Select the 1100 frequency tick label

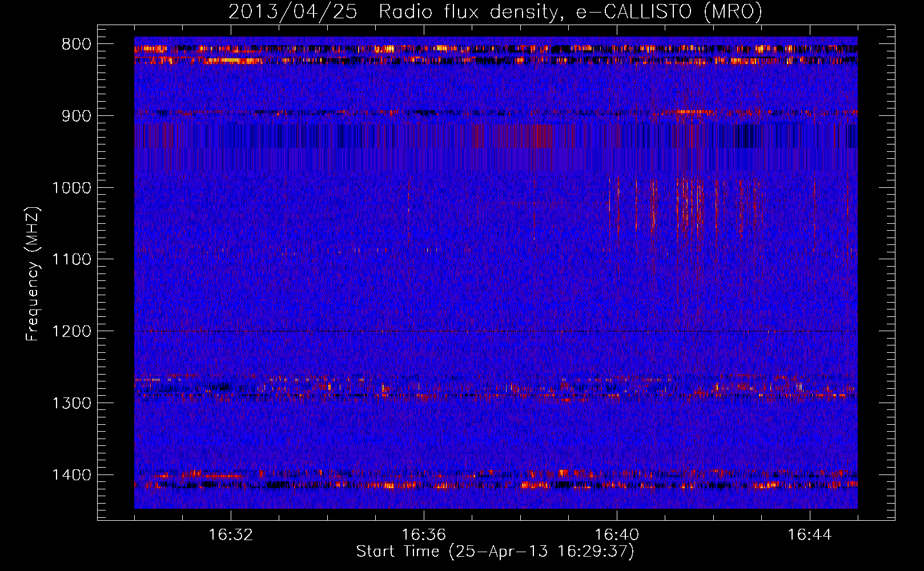coord(72,260)
